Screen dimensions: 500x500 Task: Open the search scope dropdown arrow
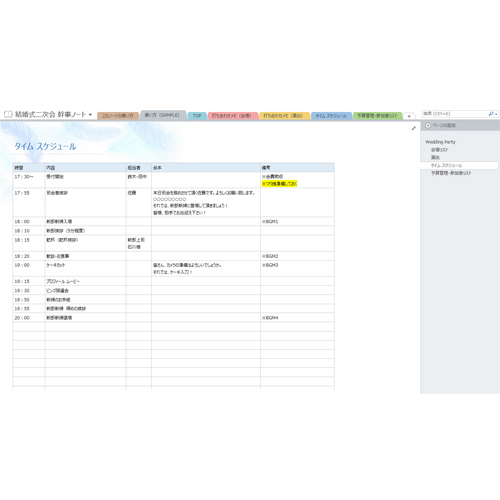pos(496,114)
